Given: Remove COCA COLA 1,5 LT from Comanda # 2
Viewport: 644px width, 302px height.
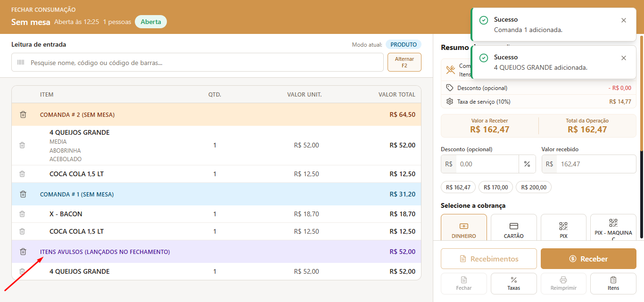Looking at the screenshot, I should [x=22, y=174].
